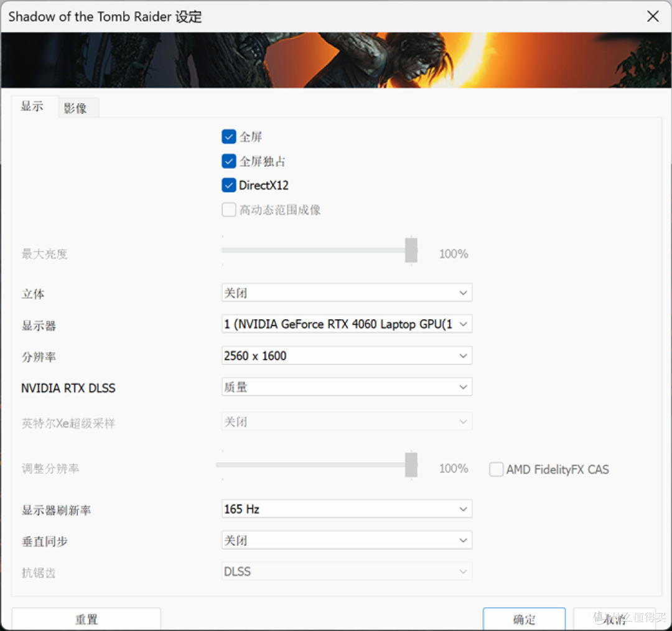Open the 抗锯齿 DLSS dropdown
672x631 pixels.
pyautogui.click(x=347, y=572)
